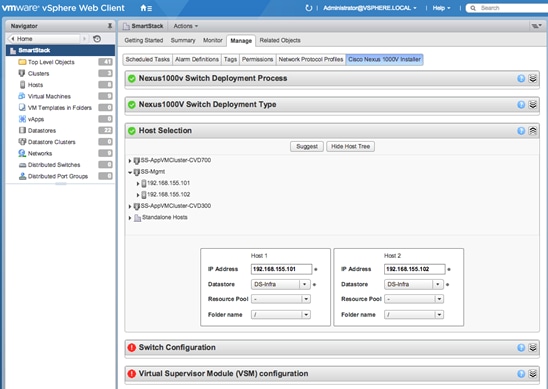Viewport: 548px width, 389px height.
Task: Click the Clusters icon in Navigator
Action: [22, 73]
